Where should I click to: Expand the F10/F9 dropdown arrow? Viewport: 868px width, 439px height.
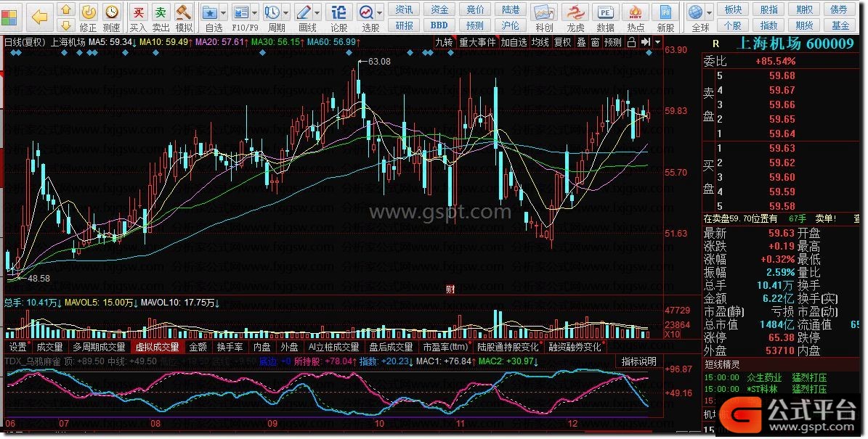pos(255,12)
